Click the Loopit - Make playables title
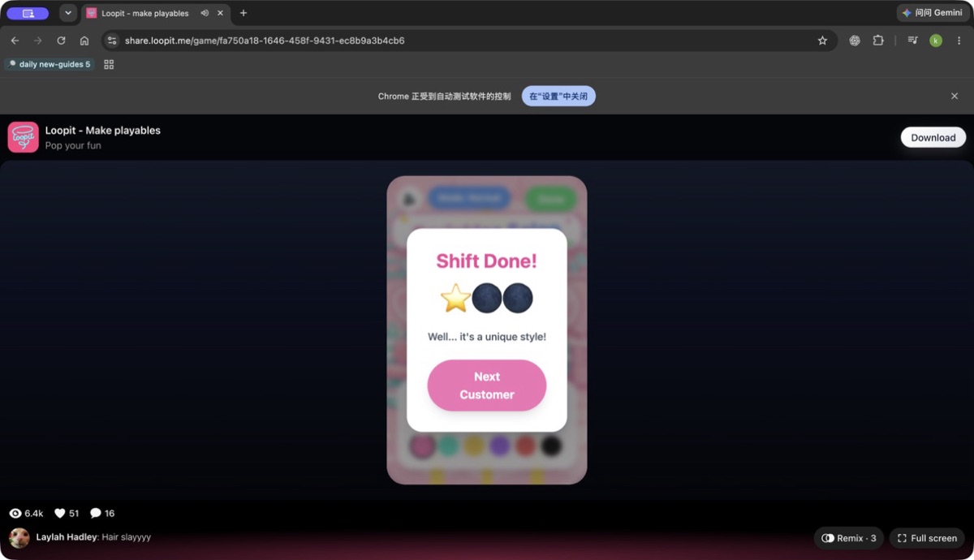Screen dimensions: 974x560 [103, 131]
